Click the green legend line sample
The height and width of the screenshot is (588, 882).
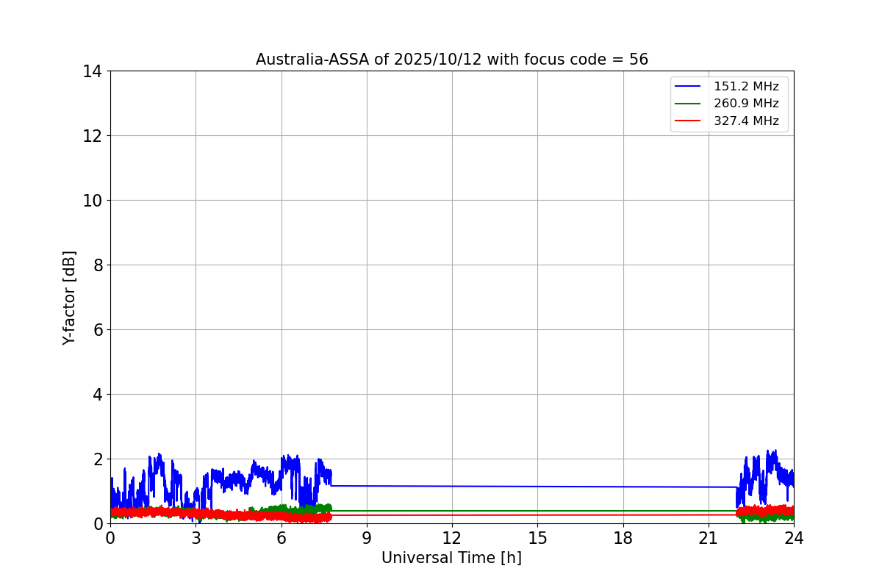click(689, 104)
